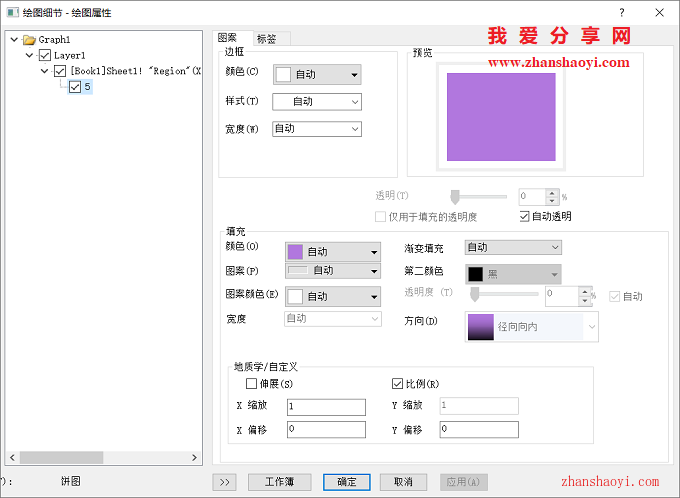The height and width of the screenshot is (498, 680).
Task: Click the gradient direction preview swatch
Action: pyautogui.click(x=481, y=327)
